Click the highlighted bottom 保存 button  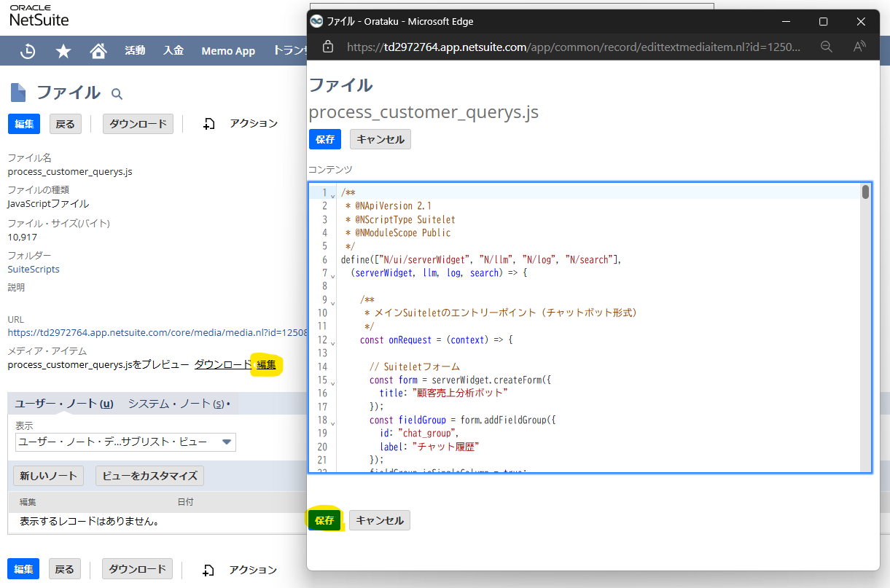tap(324, 520)
